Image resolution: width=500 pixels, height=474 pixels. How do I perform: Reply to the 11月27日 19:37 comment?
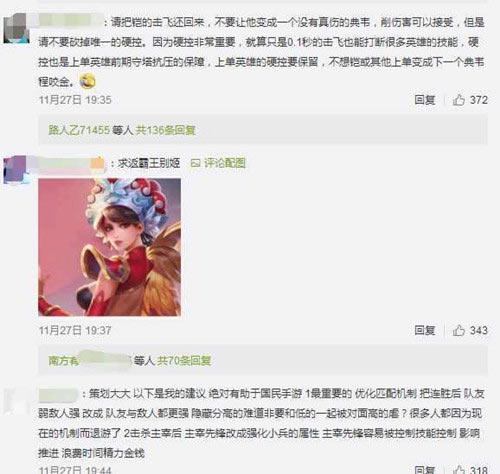pyautogui.click(x=425, y=330)
